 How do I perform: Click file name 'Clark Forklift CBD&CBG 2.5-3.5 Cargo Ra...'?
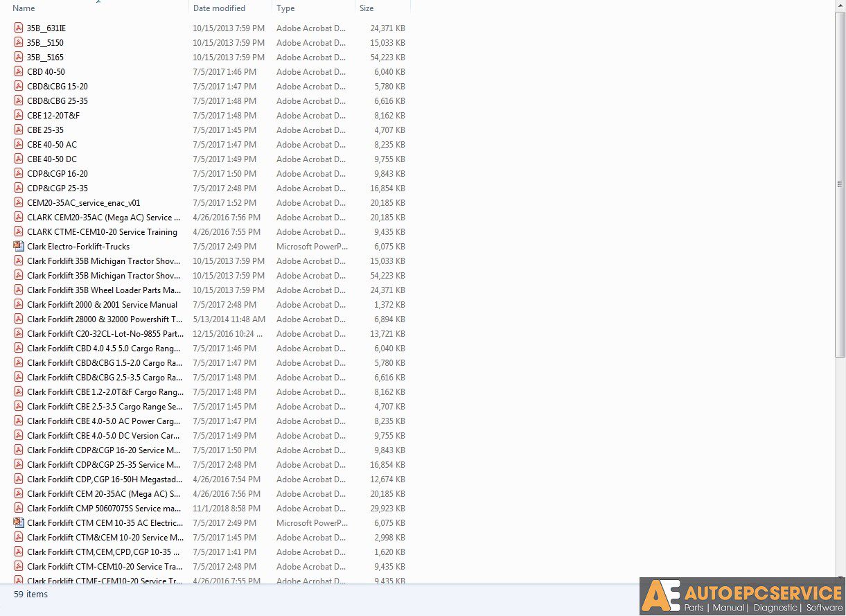click(105, 378)
